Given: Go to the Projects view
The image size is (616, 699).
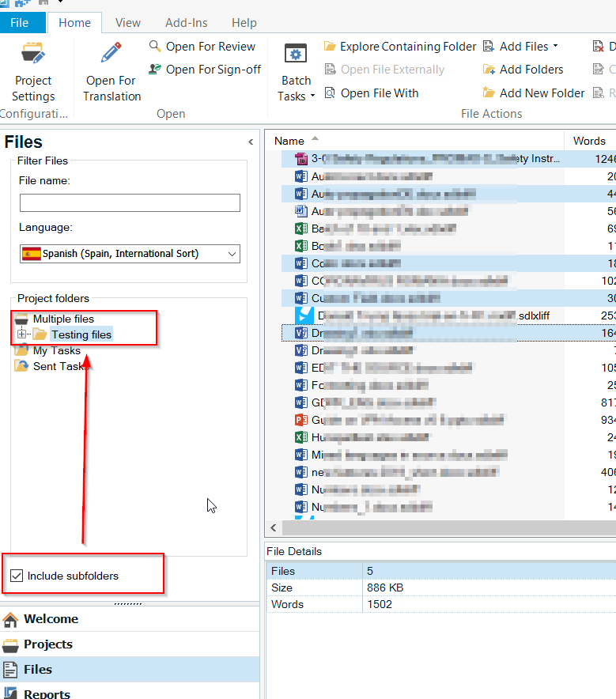Looking at the screenshot, I should pyautogui.click(x=129, y=644).
